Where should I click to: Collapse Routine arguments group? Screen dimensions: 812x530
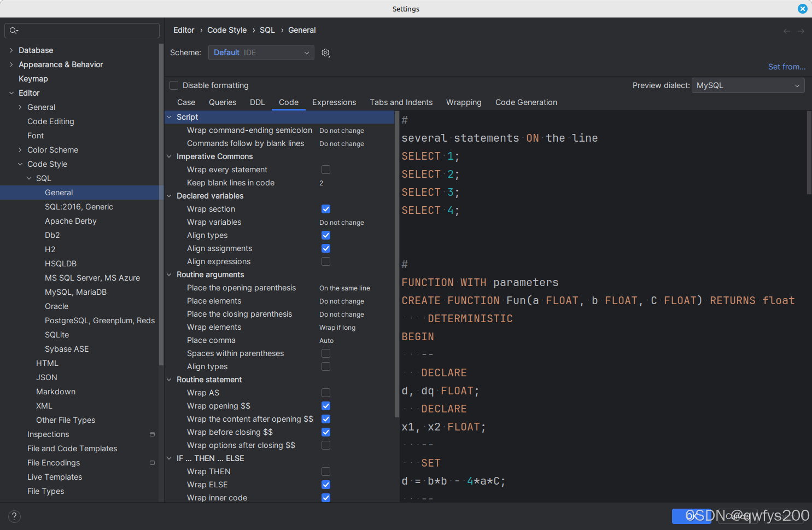click(169, 275)
